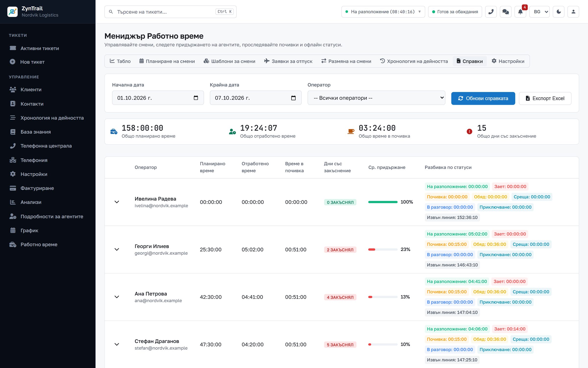This screenshot has width=588, height=368.
Task: Open the chat messages icon
Action: (x=505, y=12)
